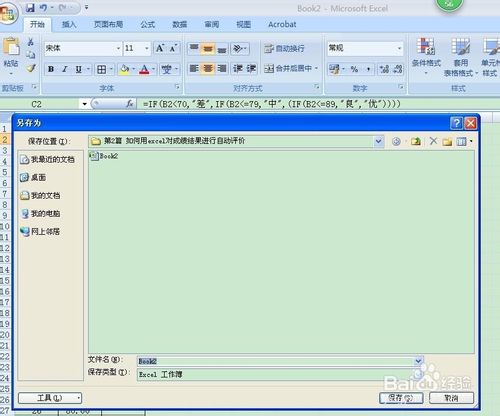This screenshot has width=500, height=416.
Task: Switch to the 公式 Formulas tab
Action: [147, 24]
